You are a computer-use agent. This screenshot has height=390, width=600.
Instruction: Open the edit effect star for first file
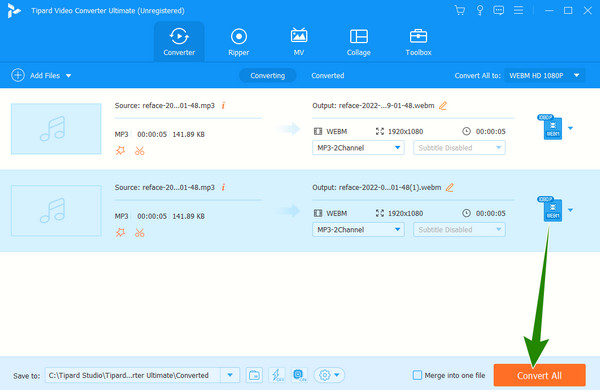pyautogui.click(x=121, y=151)
